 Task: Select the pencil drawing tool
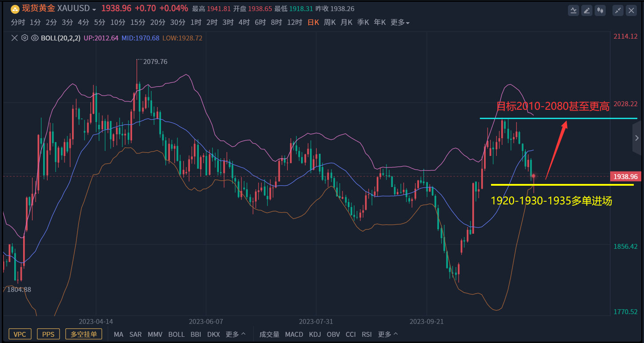587,10
